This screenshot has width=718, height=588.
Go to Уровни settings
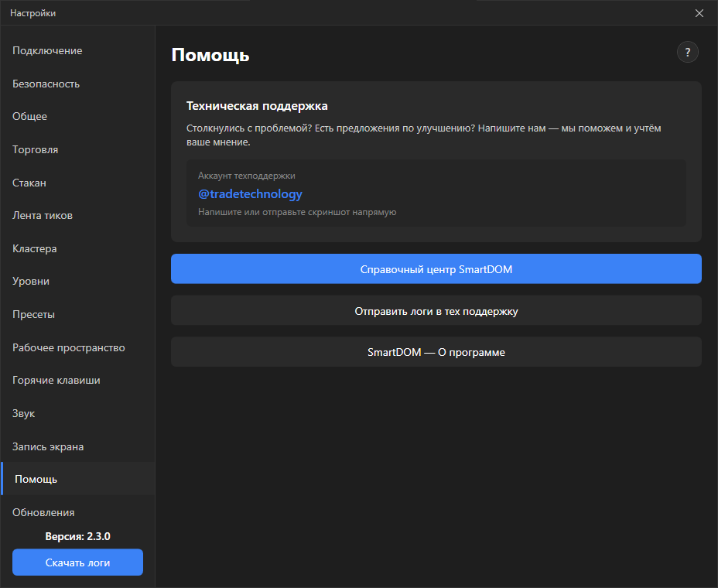(78, 281)
